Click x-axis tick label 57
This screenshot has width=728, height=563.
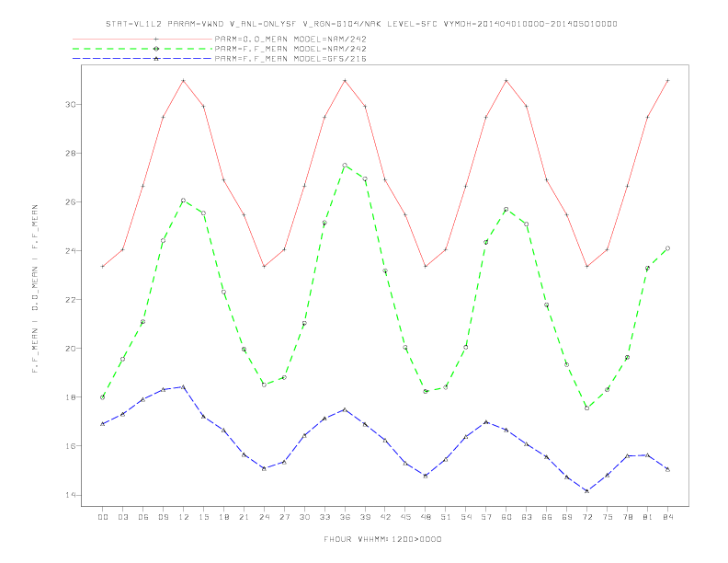(x=486, y=517)
